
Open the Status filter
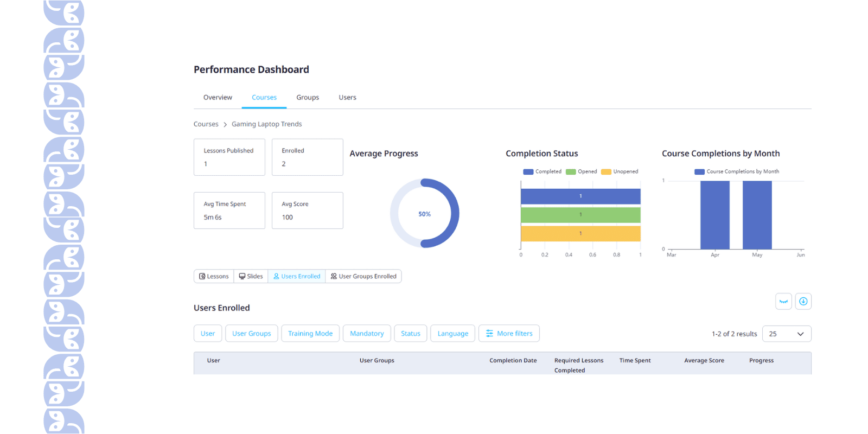411,334
